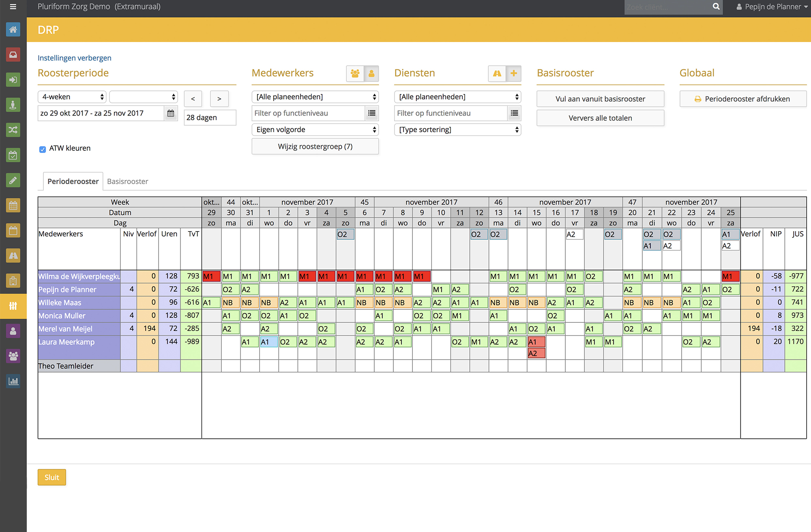Open the Medewerkers functieniveau filter list icon

(x=371, y=113)
